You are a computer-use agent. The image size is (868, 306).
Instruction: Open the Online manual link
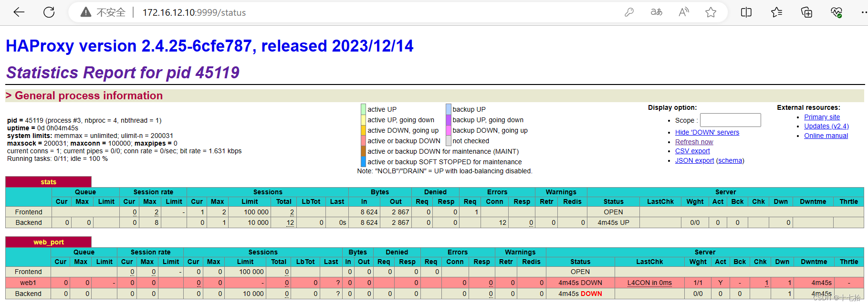pos(826,136)
